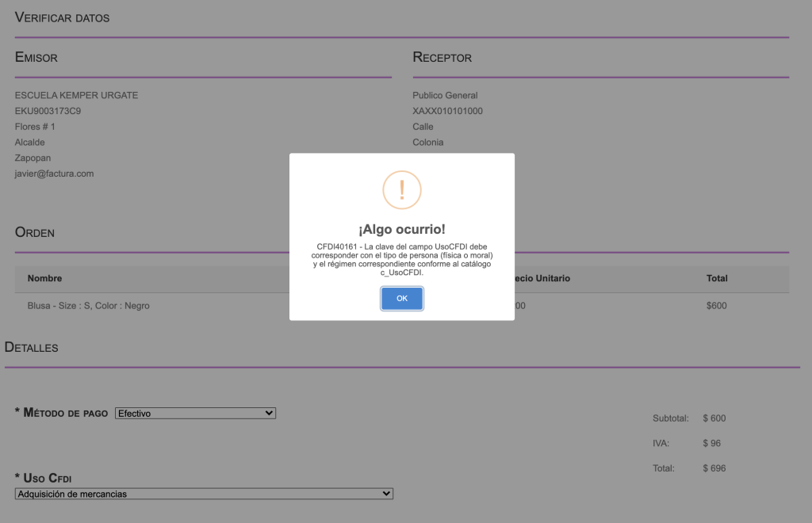Image resolution: width=812 pixels, height=523 pixels.
Task: Click the receptor name 'Publico General'
Action: 445,95
